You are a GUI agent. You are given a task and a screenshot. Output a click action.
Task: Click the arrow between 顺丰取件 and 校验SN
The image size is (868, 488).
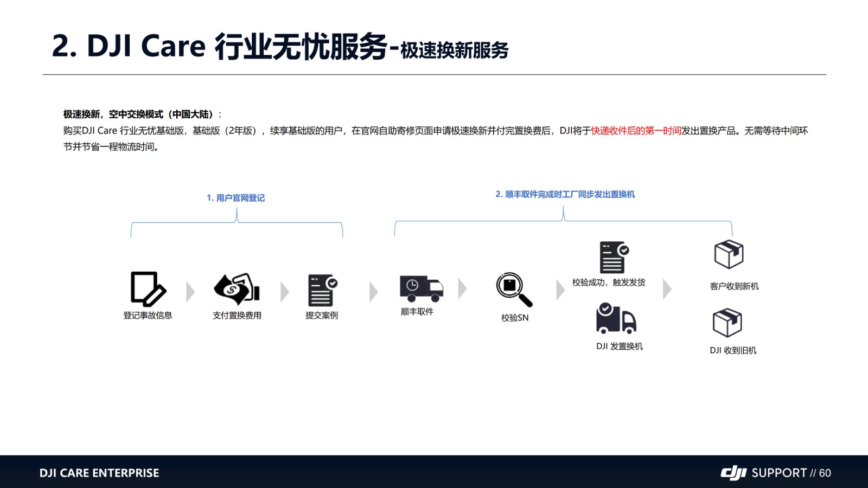(462, 288)
